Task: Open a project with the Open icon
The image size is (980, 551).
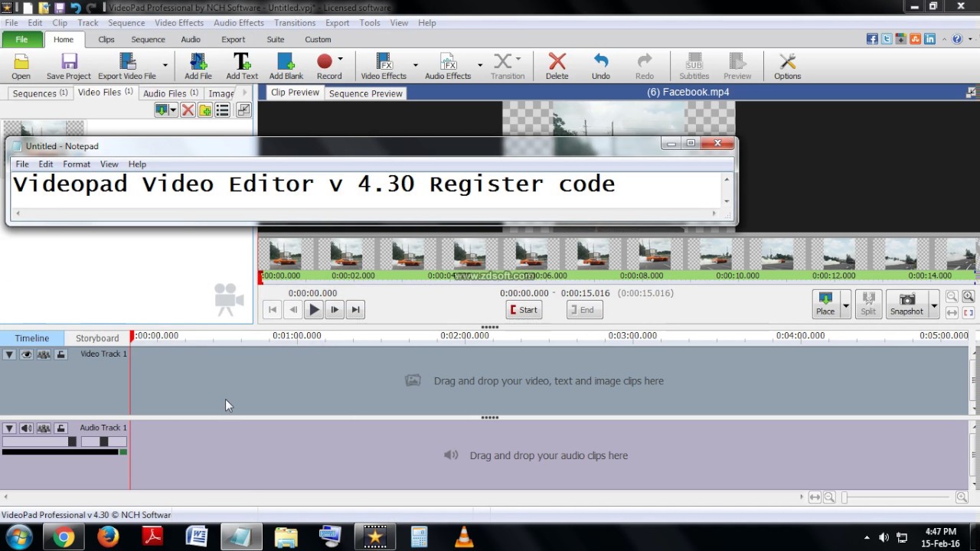Action: coord(21,67)
